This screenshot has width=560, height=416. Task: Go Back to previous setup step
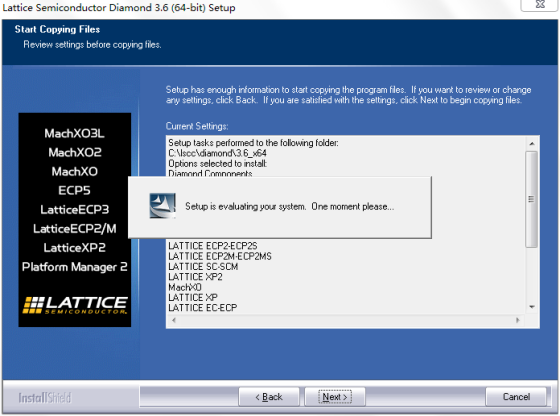[269, 397]
